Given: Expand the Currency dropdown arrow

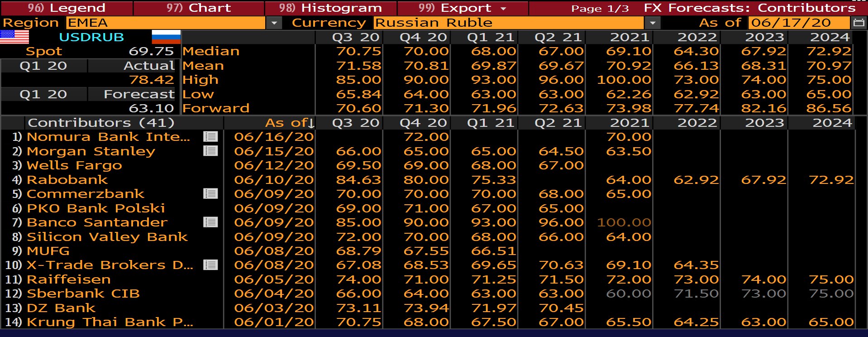Looking at the screenshot, I should [652, 23].
